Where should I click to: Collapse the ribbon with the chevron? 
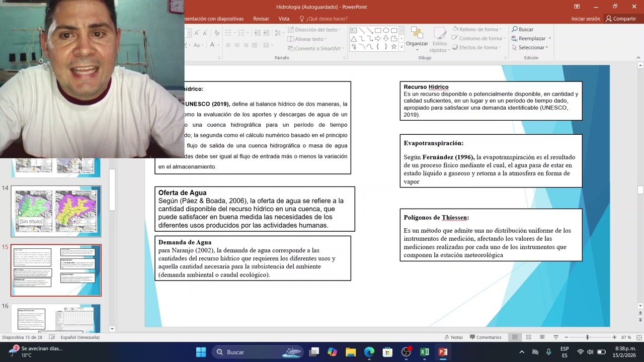639,58
